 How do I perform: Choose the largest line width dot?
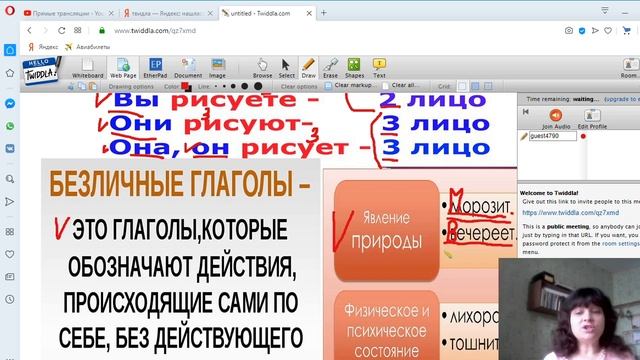258,86
